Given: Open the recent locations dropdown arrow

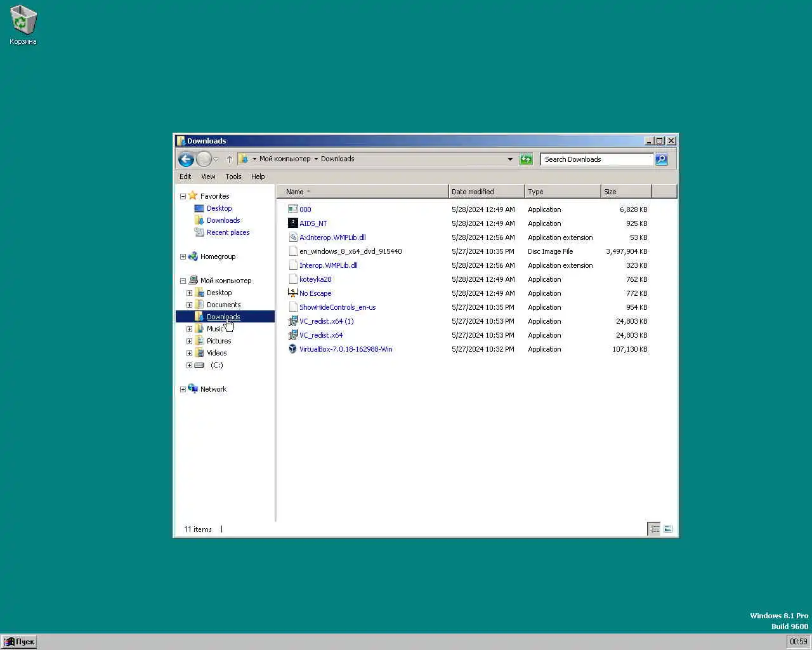Looking at the screenshot, I should 216,159.
